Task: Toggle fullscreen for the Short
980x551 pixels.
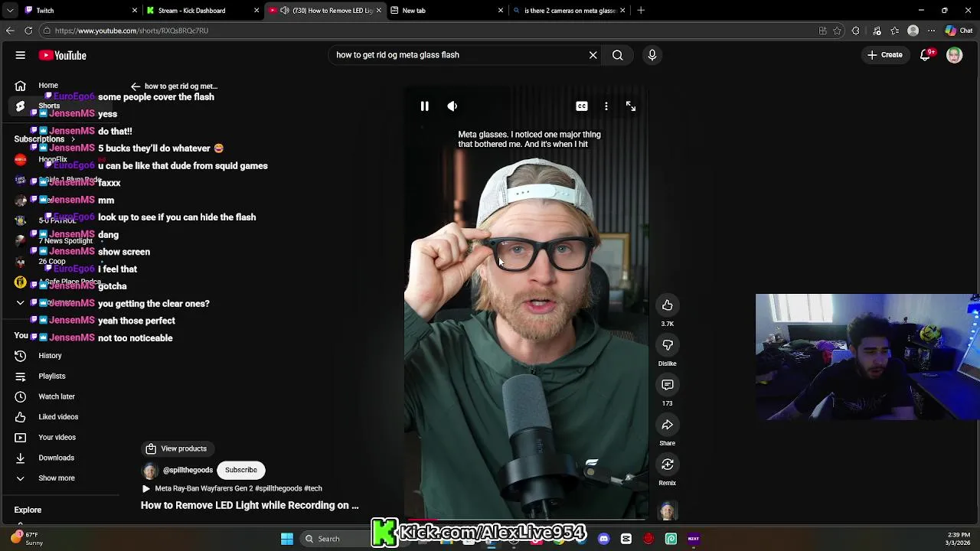Action: (631, 106)
